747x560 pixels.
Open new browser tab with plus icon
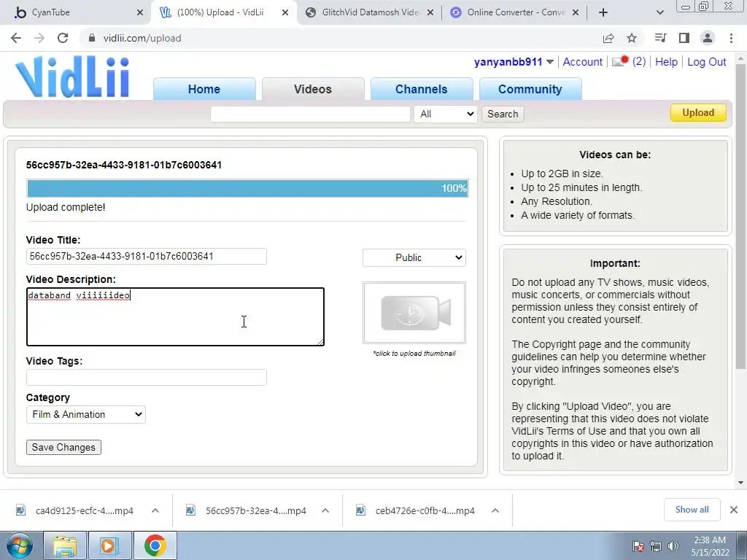[603, 12]
